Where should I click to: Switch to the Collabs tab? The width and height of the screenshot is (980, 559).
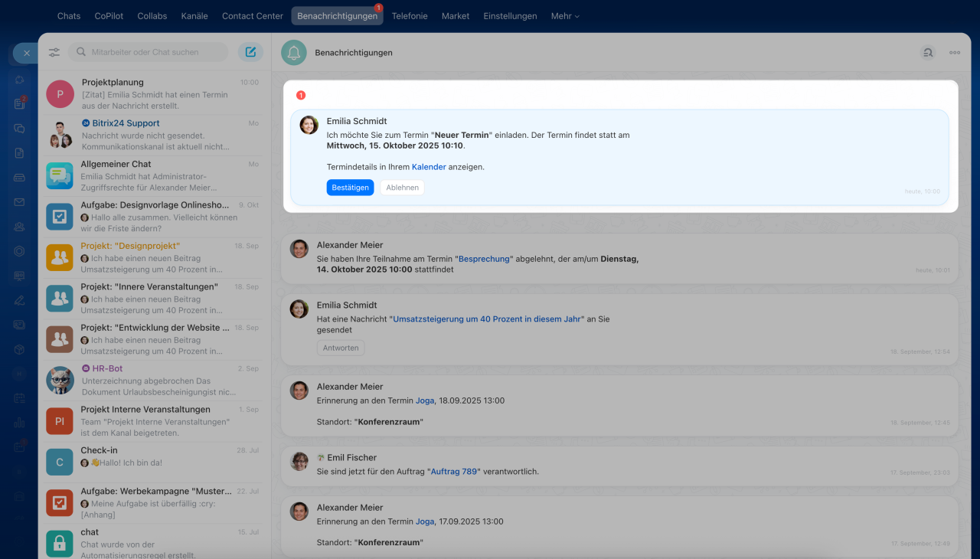point(152,16)
